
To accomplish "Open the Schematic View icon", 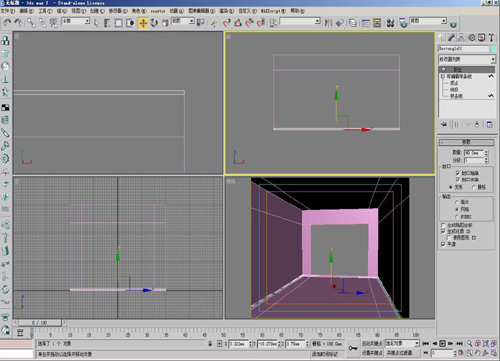I will point(377,23).
